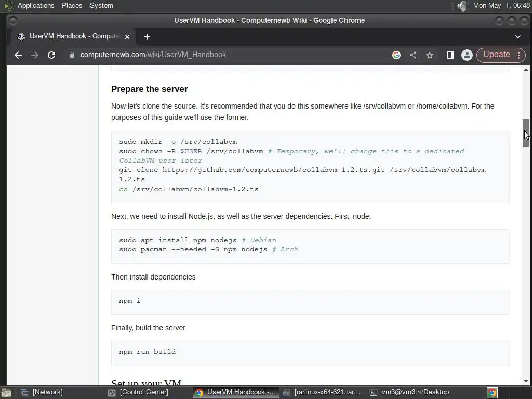This screenshot has height=399, width=532.
Task: Open Chrome three-dot menu
Action: (519, 55)
